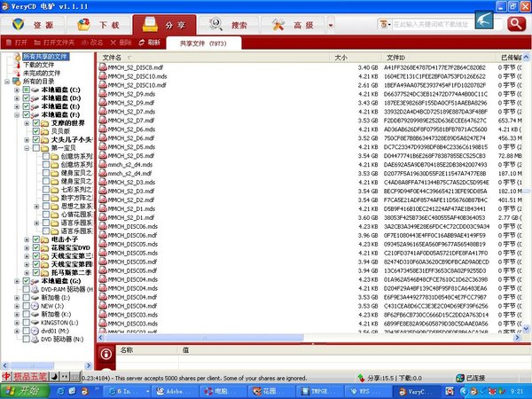Screen dimensions: 532x399
Task: Click the red search magnifier button
Action: [516, 24]
